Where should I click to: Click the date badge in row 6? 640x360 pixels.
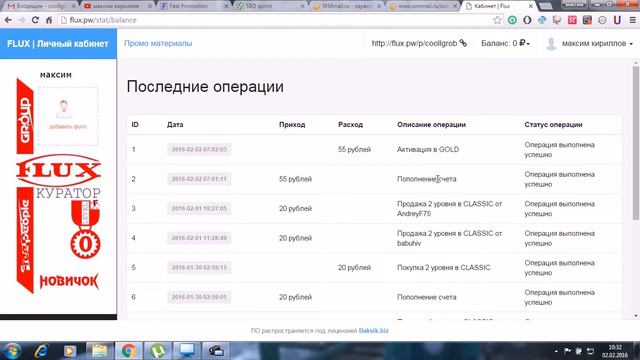(x=199, y=297)
